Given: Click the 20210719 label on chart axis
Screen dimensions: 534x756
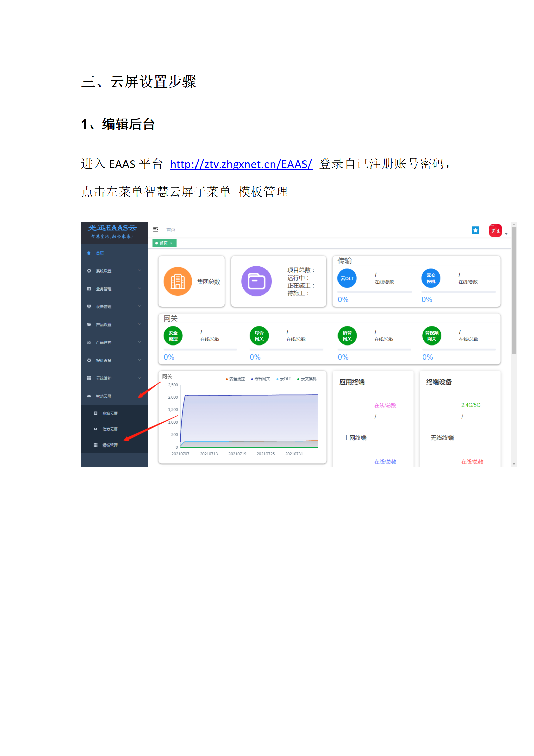Looking at the screenshot, I should pos(237,454).
